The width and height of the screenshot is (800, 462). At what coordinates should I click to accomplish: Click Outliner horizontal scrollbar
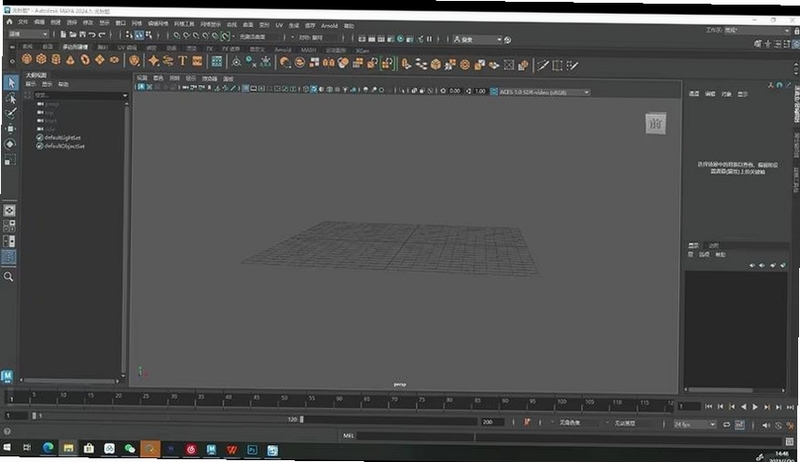[x=70, y=380]
